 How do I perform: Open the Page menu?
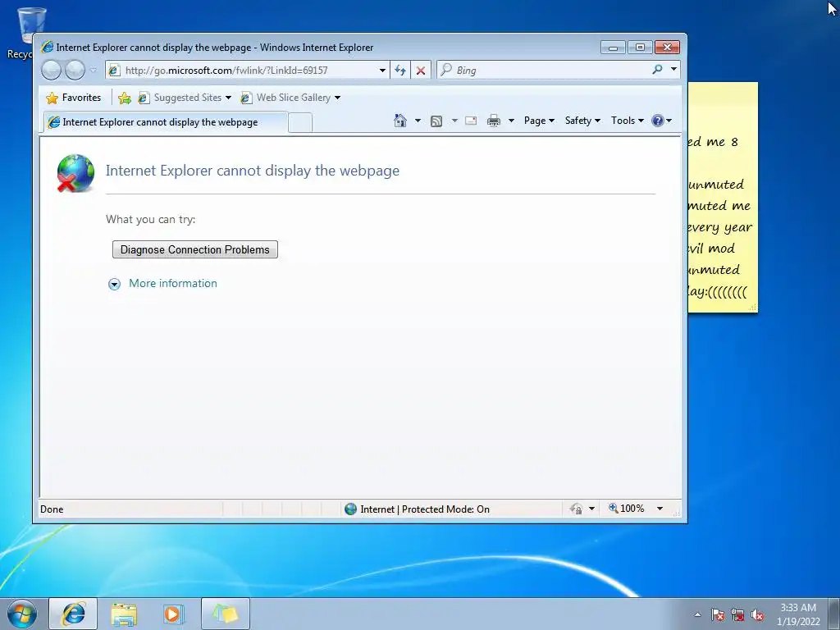539,121
